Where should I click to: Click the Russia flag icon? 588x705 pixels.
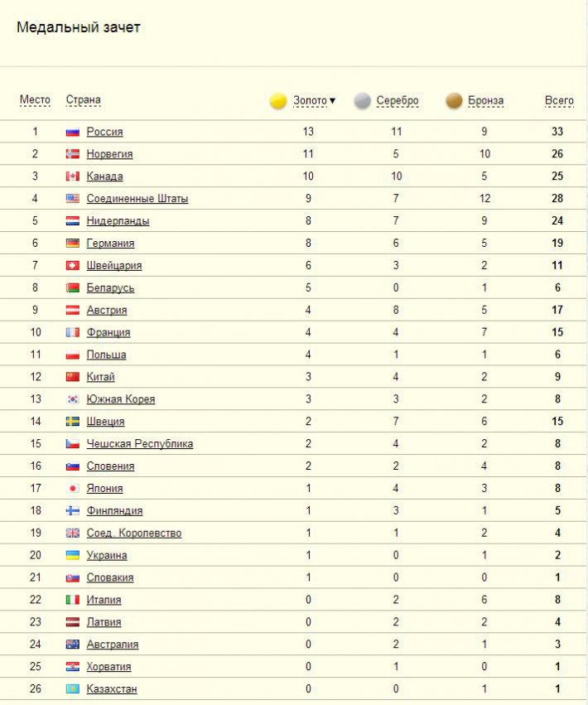click(72, 132)
